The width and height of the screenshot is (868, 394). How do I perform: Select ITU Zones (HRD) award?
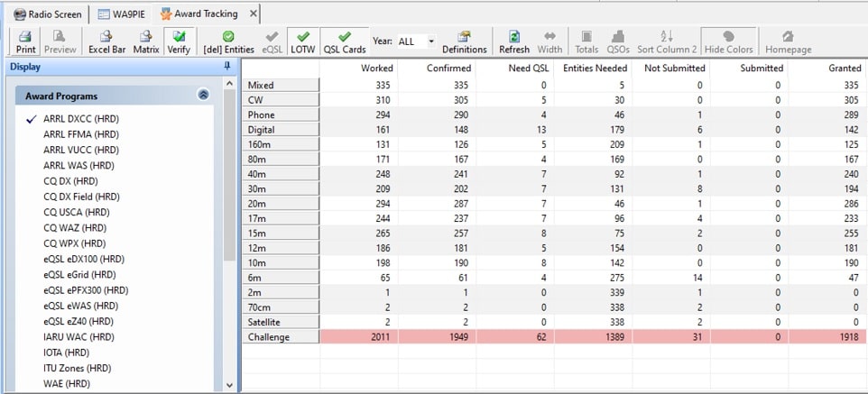click(77, 368)
